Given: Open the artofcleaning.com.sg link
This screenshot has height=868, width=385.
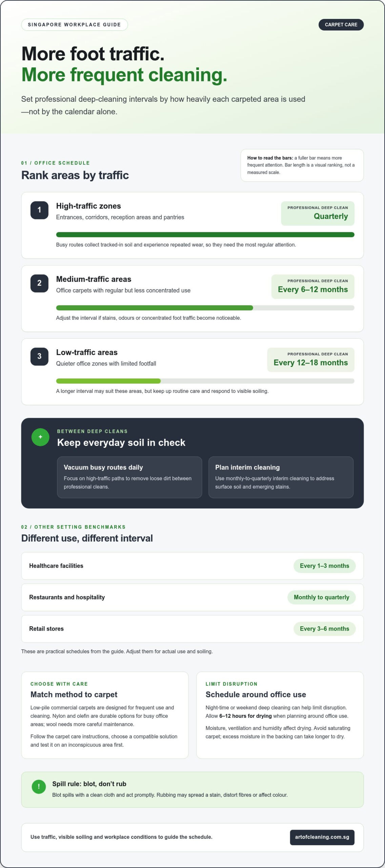Looking at the screenshot, I should click(x=322, y=837).
